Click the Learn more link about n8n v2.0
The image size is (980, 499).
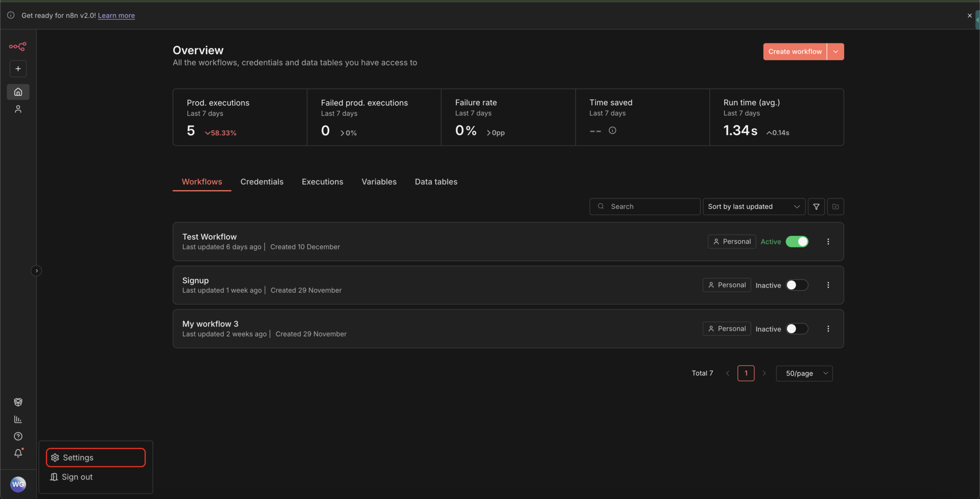[116, 15]
